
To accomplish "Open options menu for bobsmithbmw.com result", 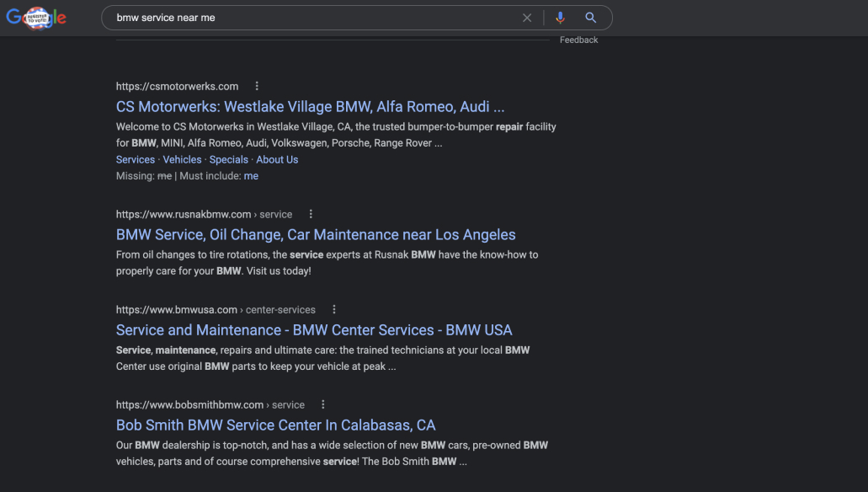I will [323, 404].
